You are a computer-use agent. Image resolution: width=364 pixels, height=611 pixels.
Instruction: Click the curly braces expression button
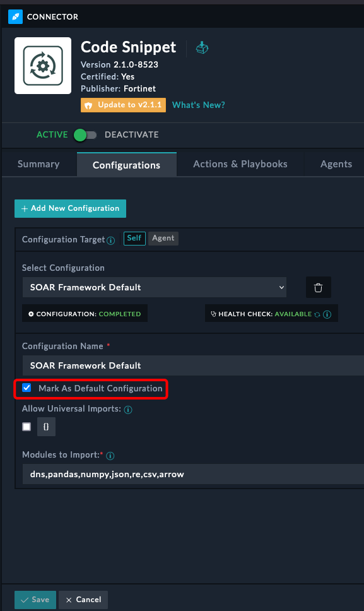pyautogui.click(x=46, y=427)
